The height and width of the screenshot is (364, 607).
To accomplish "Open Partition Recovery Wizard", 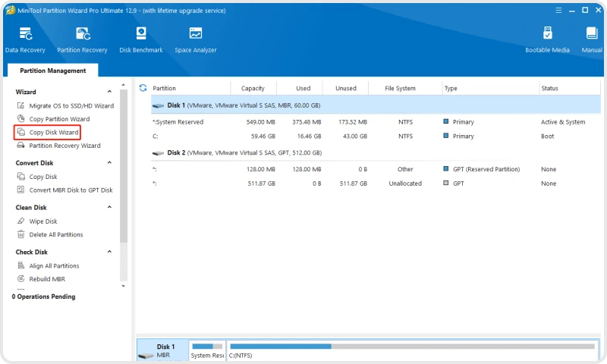I will coord(59,146).
